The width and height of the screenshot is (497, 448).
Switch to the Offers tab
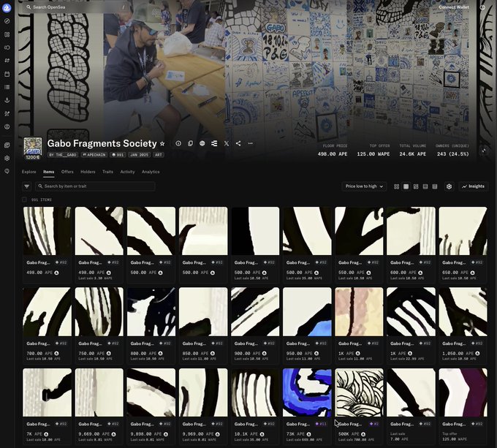[67, 172]
